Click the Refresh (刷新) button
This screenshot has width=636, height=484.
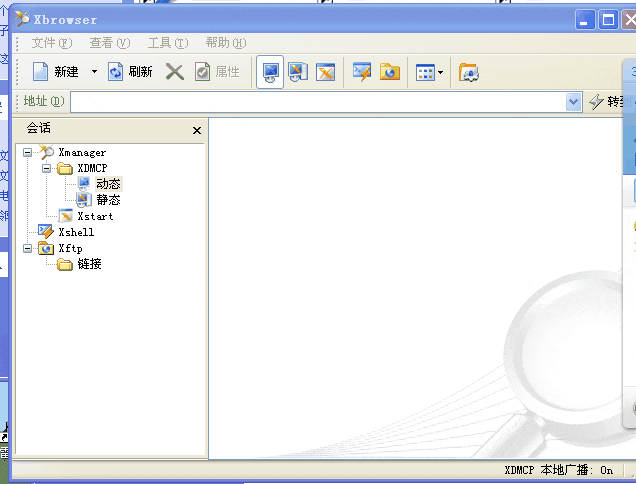130,72
